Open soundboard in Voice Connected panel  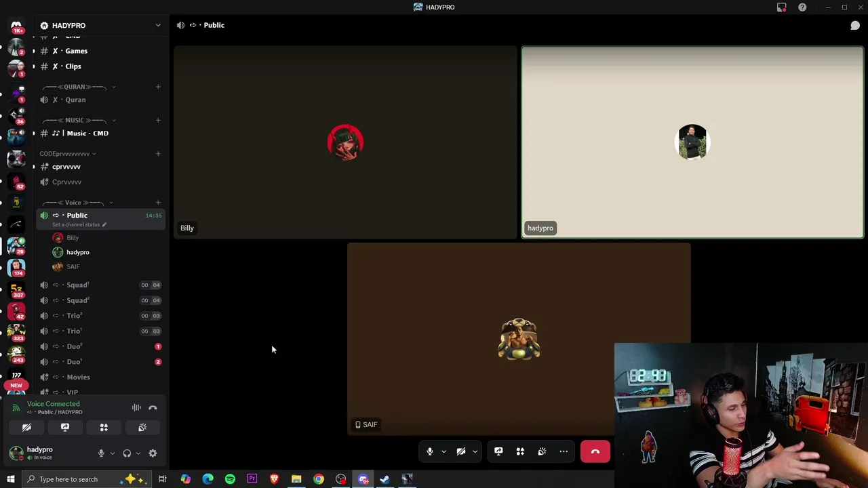click(x=142, y=428)
